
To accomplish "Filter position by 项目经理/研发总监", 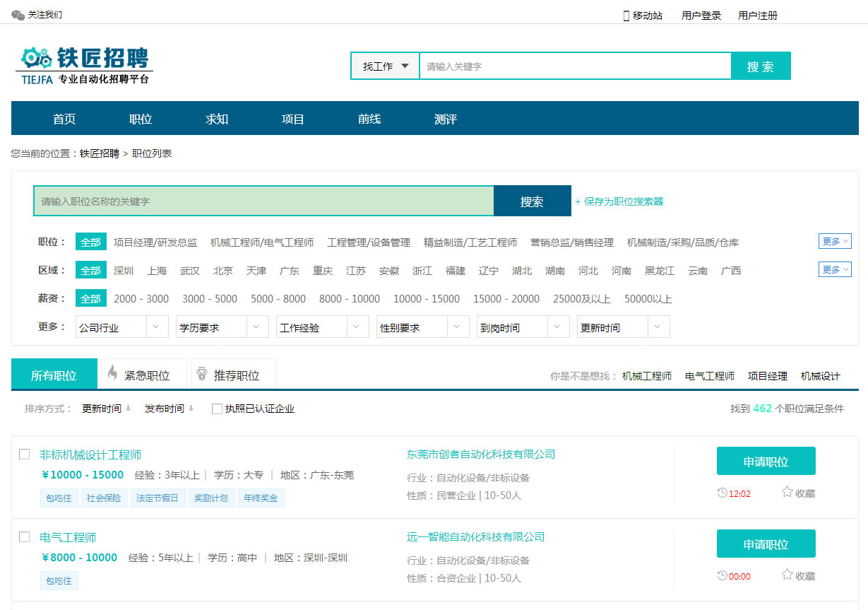I will point(155,242).
